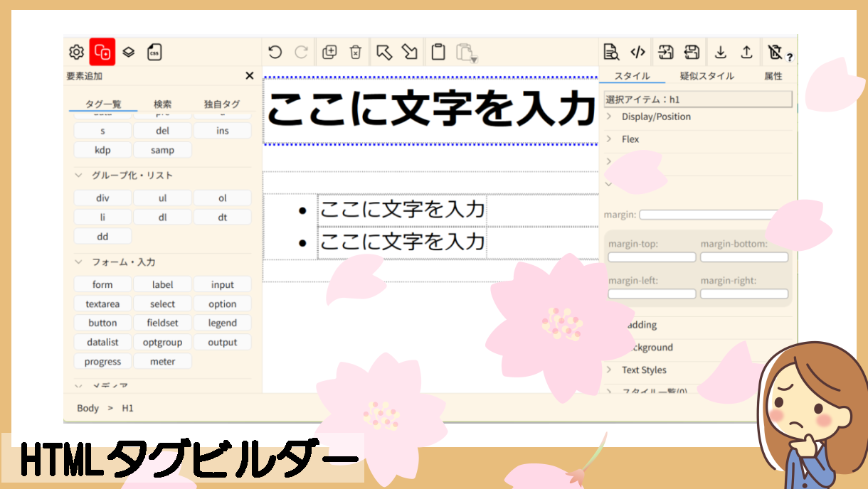Add a div tag element

(x=102, y=198)
